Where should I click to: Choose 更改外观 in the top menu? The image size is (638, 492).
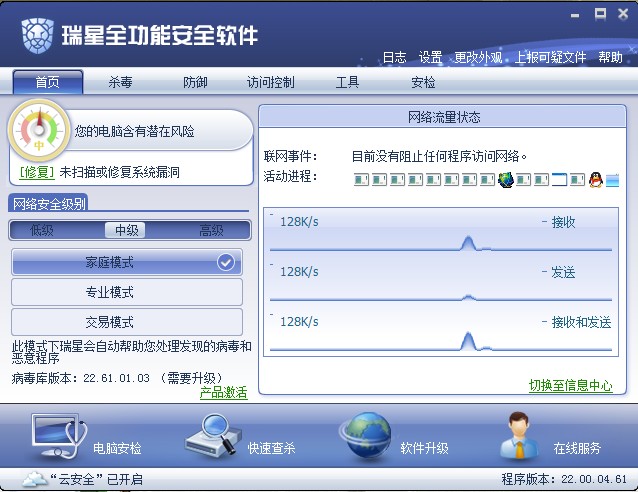(x=478, y=57)
